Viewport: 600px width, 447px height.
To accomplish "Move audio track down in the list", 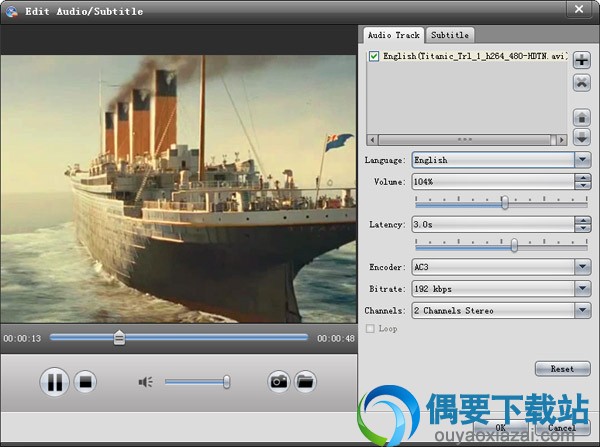I will click(x=582, y=137).
